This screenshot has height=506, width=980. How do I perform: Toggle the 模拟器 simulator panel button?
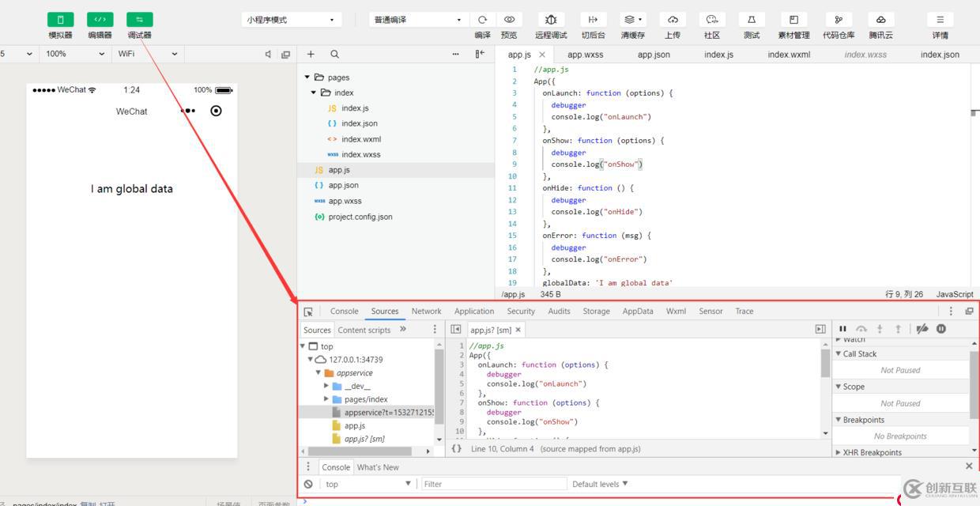click(60, 19)
